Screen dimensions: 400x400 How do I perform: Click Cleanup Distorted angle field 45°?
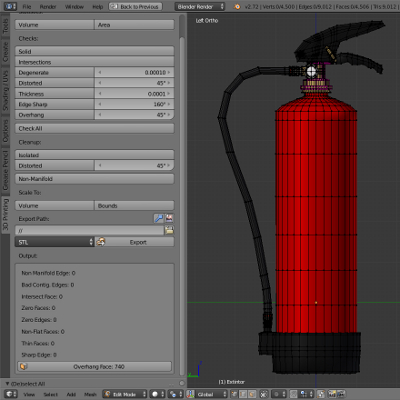coord(134,165)
